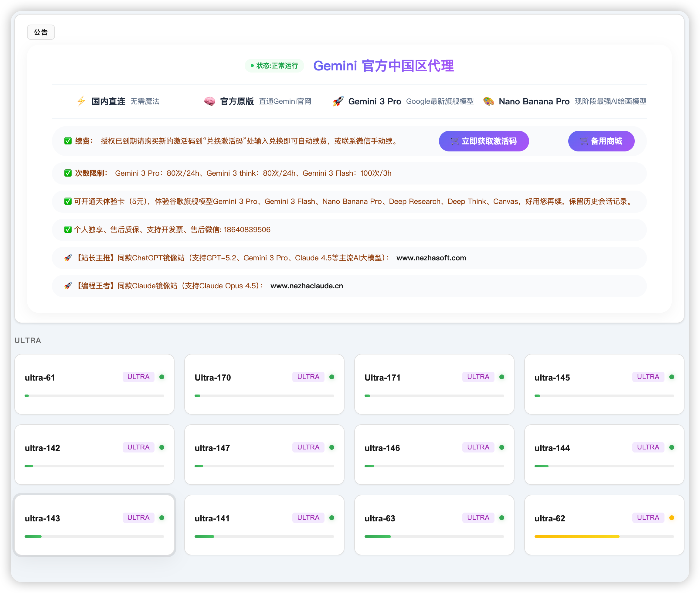
Task: Click the green checkmark beside 个人独享 line
Action: (68, 230)
